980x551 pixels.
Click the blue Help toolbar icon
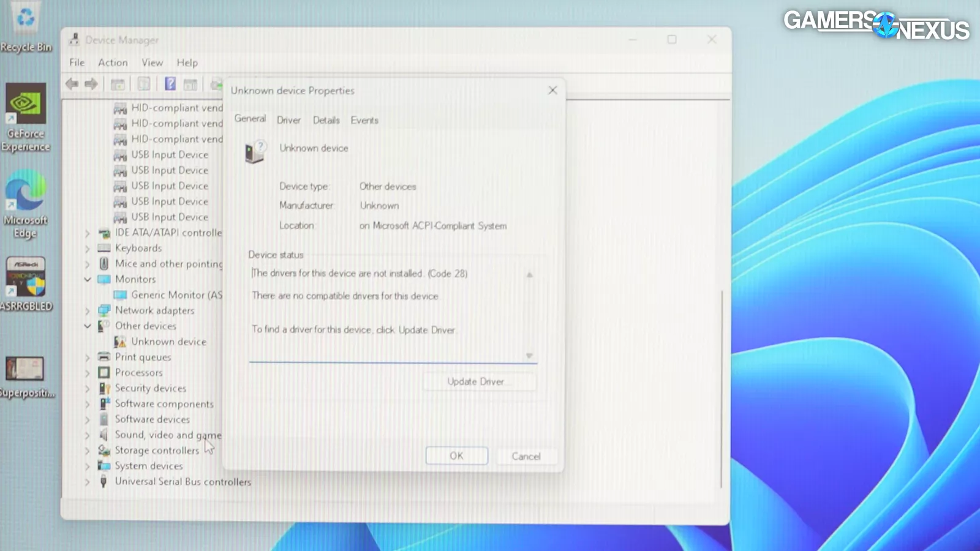click(170, 84)
